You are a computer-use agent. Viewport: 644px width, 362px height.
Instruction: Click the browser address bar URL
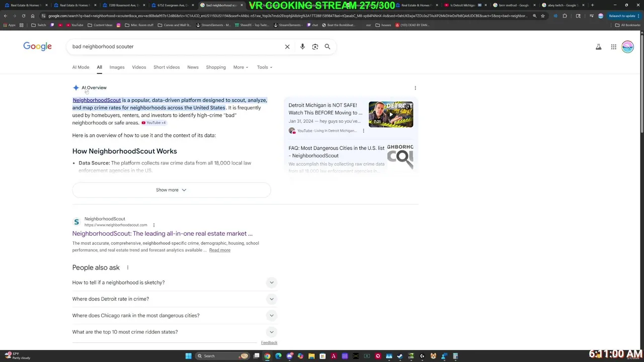(287, 16)
